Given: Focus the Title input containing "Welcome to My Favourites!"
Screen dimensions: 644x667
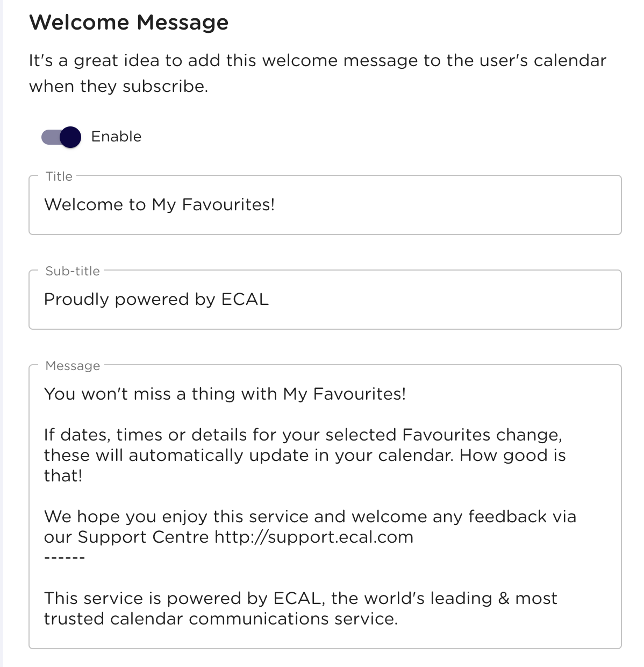Looking at the screenshot, I should coord(325,205).
